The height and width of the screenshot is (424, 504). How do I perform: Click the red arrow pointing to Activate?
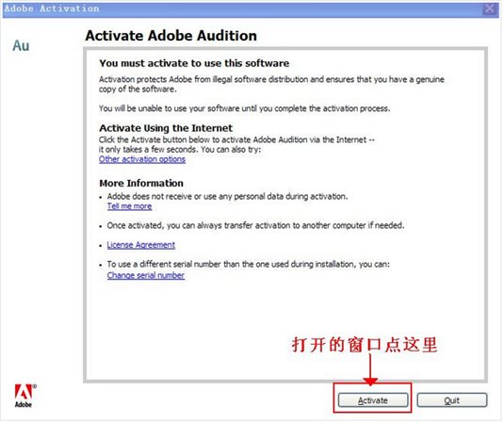(370, 369)
